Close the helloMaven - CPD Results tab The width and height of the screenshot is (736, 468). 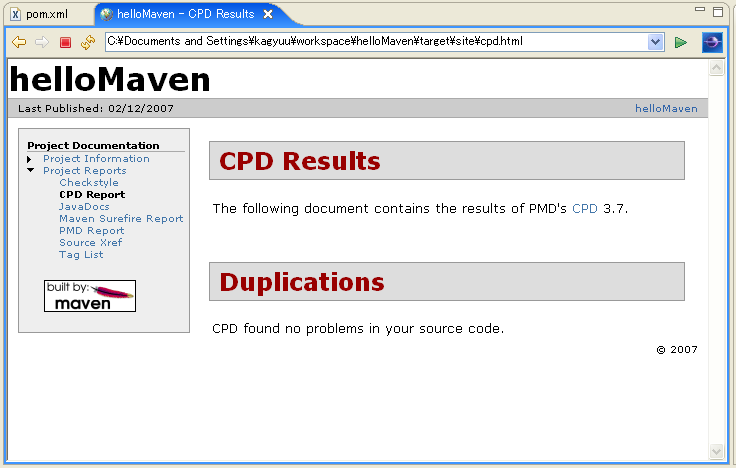coord(268,15)
